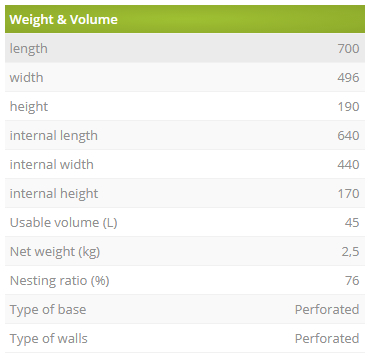Select the Nesting ratio (%) label
Image resolution: width=369 pixels, height=360 pixels.
tap(60, 281)
